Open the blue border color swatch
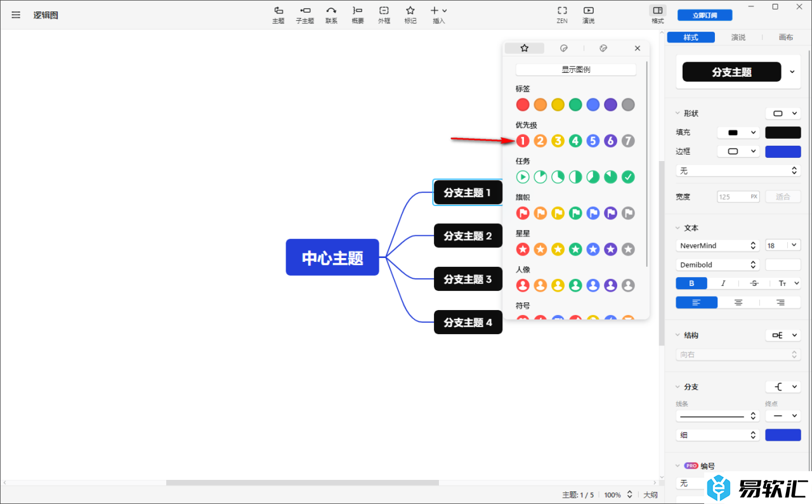Screen dimensions: 812x504 click(x=783, y=152)
